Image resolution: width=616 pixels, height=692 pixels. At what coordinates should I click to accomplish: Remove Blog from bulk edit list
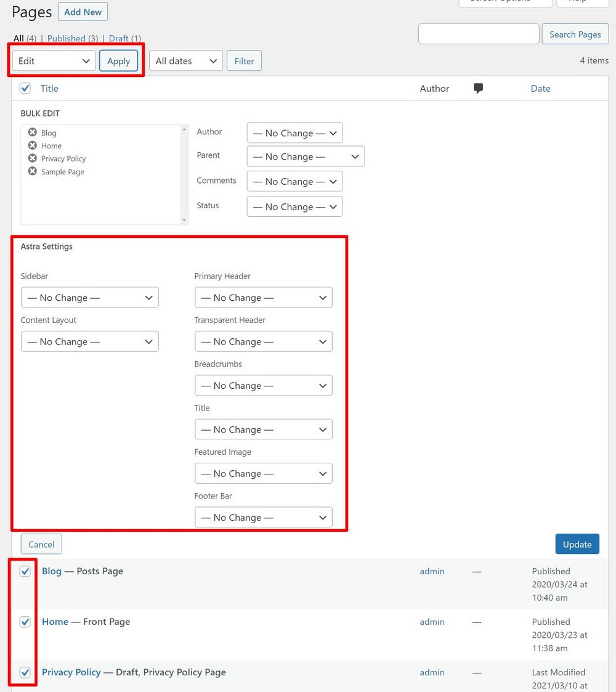pos(32,132)
